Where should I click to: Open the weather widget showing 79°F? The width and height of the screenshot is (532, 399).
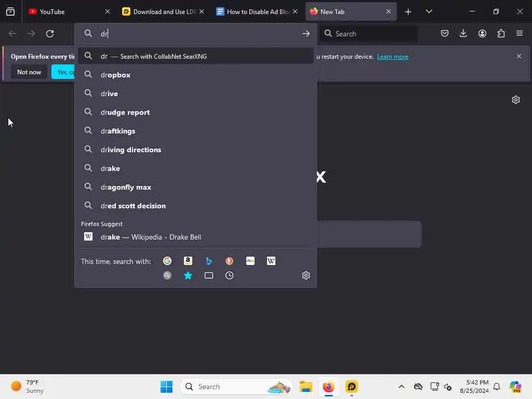pyautogui.click(x=27, y=387)
